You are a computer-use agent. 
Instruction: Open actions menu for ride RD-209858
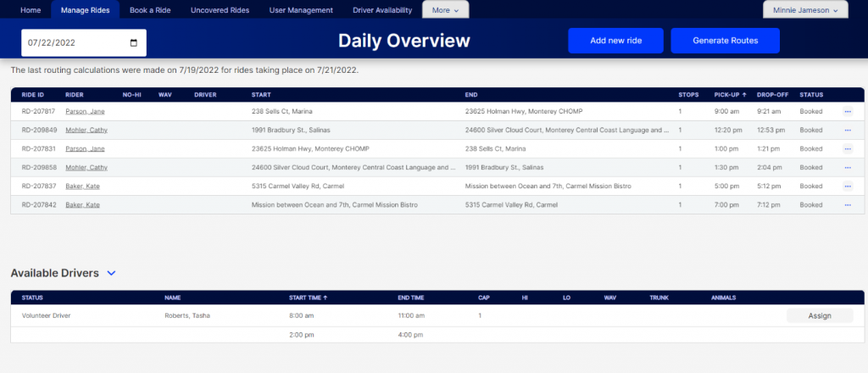tap(847, 167)
